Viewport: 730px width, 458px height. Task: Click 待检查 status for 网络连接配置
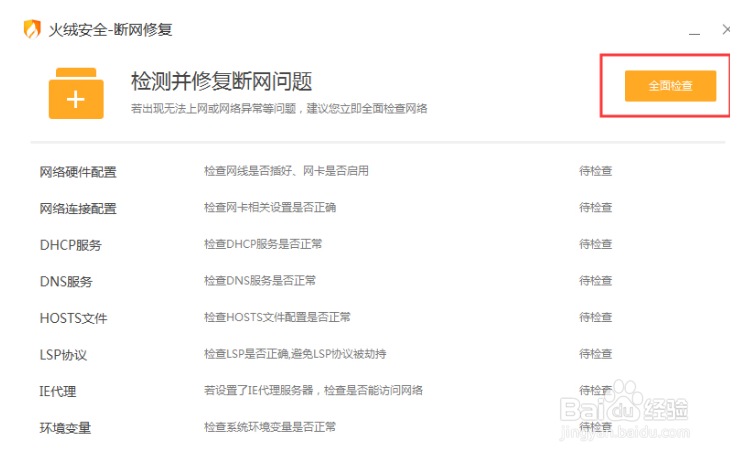tap(595, 207)
